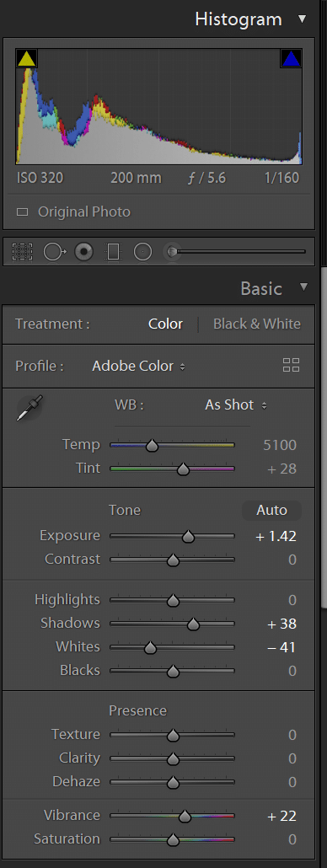Viewport: 327px width, 868px height.
Task: Click the Exposure slider handle
Action: click(x=188, y=537)
